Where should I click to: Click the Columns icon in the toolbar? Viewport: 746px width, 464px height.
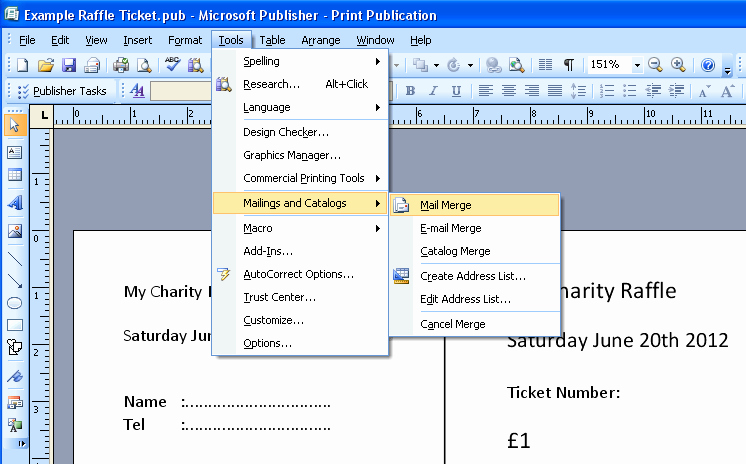tap(545, 64)
